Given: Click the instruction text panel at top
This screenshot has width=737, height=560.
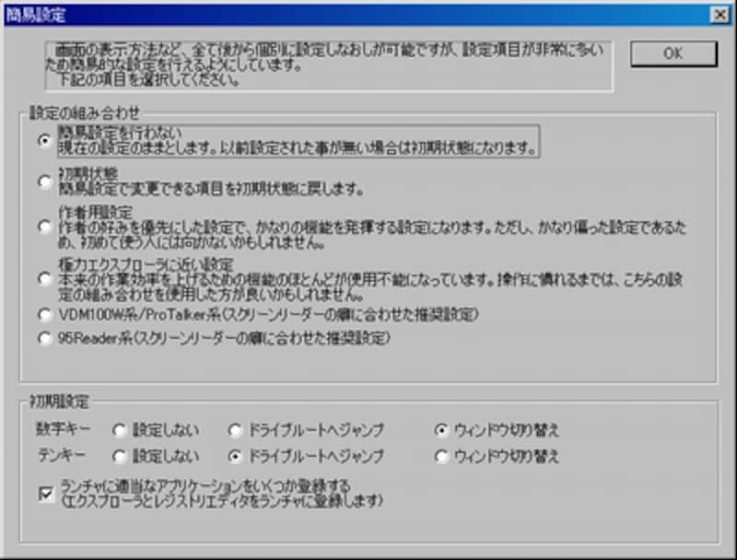Looking at the screenshot, I should 322,64.
